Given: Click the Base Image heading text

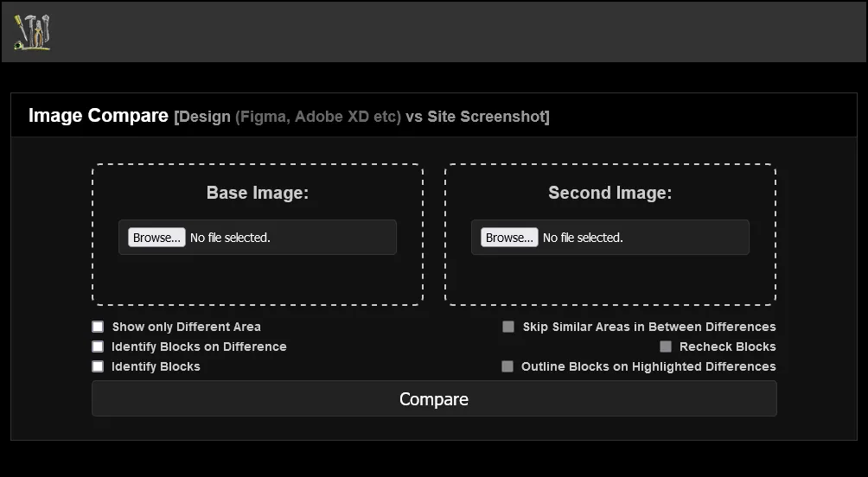Looking at the screenshot, I should pos(257,193).
